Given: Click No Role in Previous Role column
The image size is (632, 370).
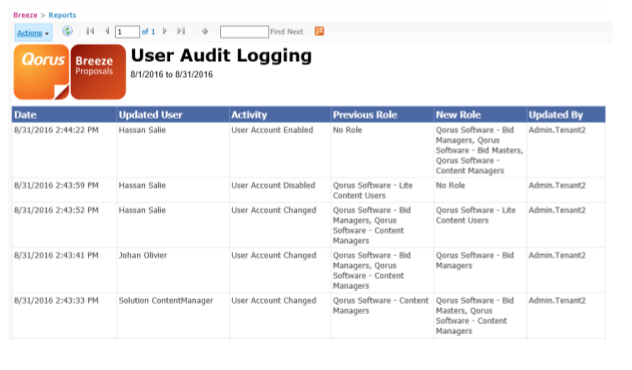Looking at the screenshot, I should click(x=347, y=130).
